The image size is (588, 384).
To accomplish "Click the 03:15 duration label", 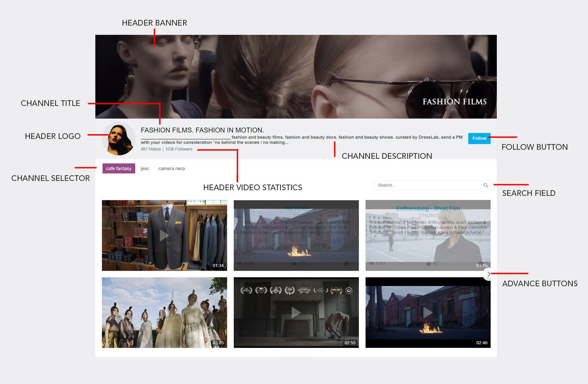I will pos(482,265).
